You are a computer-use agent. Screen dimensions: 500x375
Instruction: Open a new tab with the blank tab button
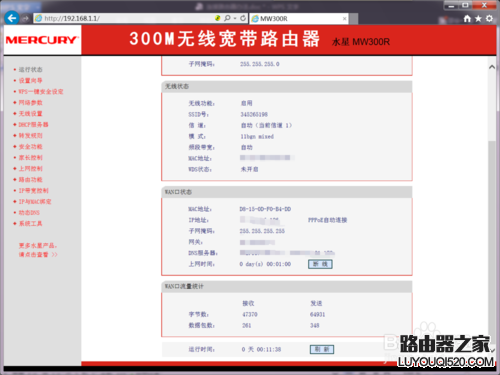(x=354, y=19)
